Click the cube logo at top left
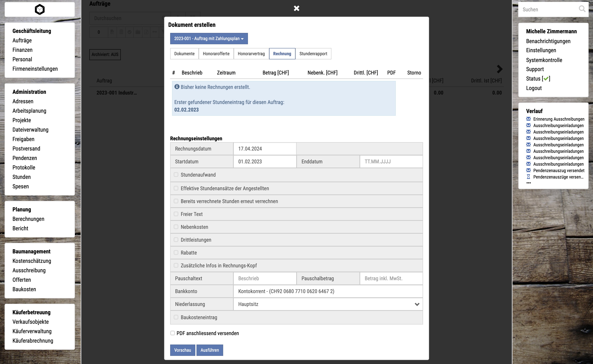This screenshot has width=593, height=364. point(40,9)
